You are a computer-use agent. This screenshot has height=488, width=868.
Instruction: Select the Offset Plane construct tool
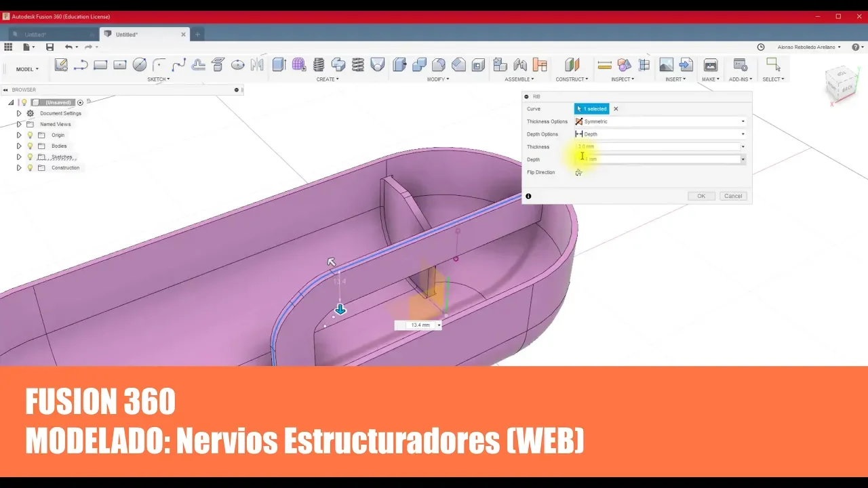[x=572, y=65]
